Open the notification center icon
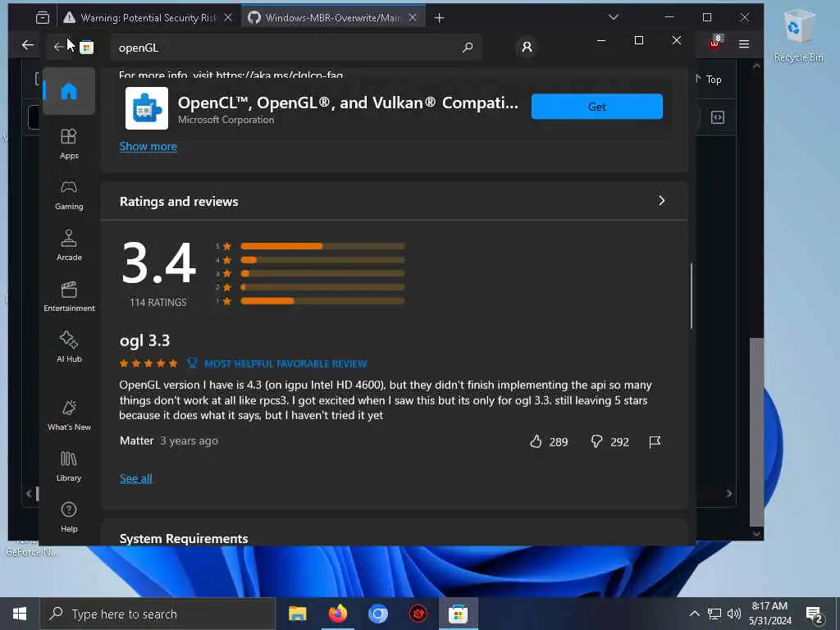This screenshot has width=840, height=630. coord(815,614)
